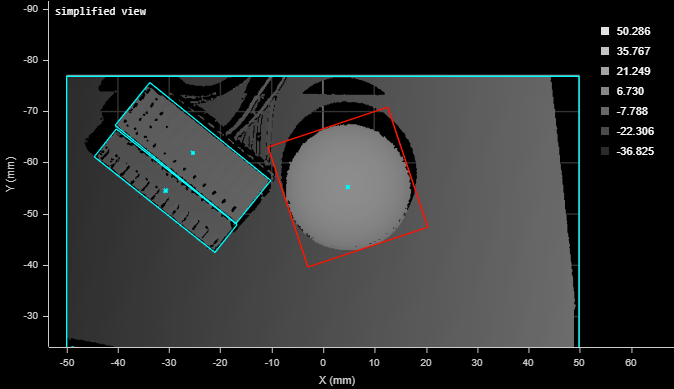Click the 50.286 legend color swatch

point(605,31)
